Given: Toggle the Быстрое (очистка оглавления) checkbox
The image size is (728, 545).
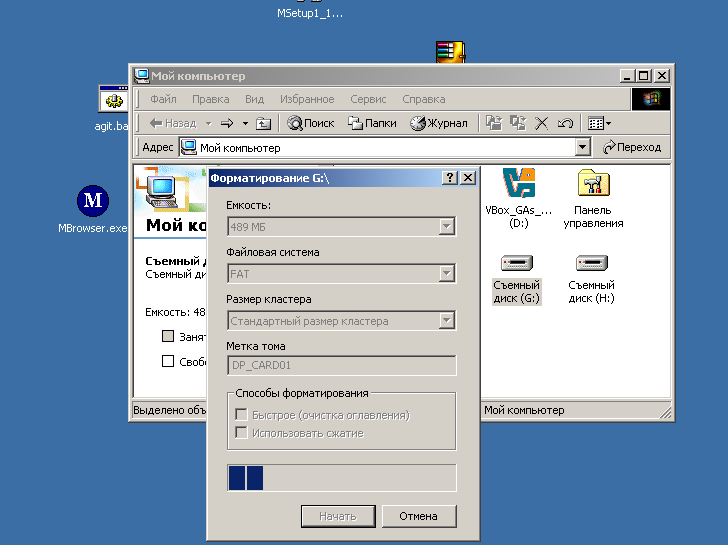Looking at the screenshot, I should click(x=241, y=414).
